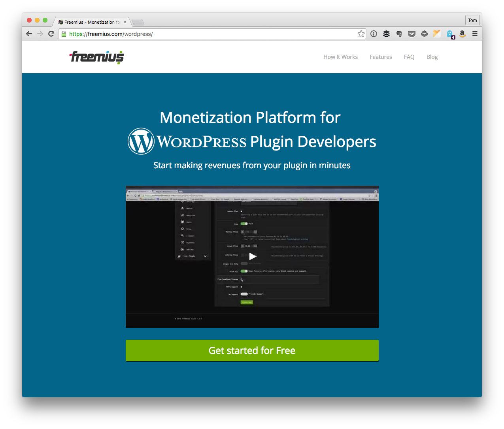
Task: Open the Evernote web clipper extension
Action: [x=399, y=34]
